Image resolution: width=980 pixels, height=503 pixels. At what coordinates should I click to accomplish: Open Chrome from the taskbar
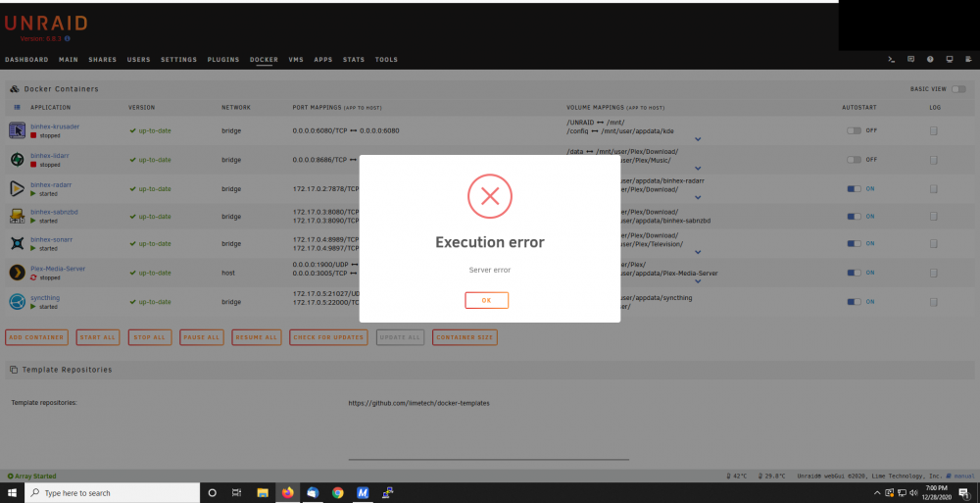click(337, 492)
